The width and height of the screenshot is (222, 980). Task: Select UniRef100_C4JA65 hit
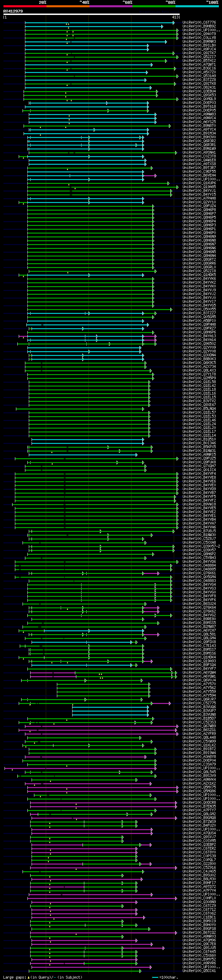pos(199,871)
